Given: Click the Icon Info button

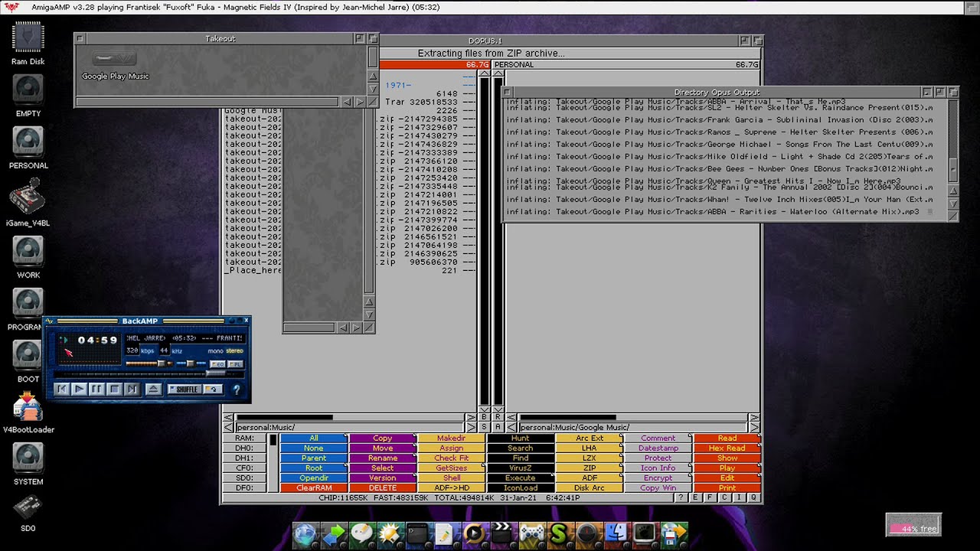Looking at the screenshot, I should [x=658, y=468].
